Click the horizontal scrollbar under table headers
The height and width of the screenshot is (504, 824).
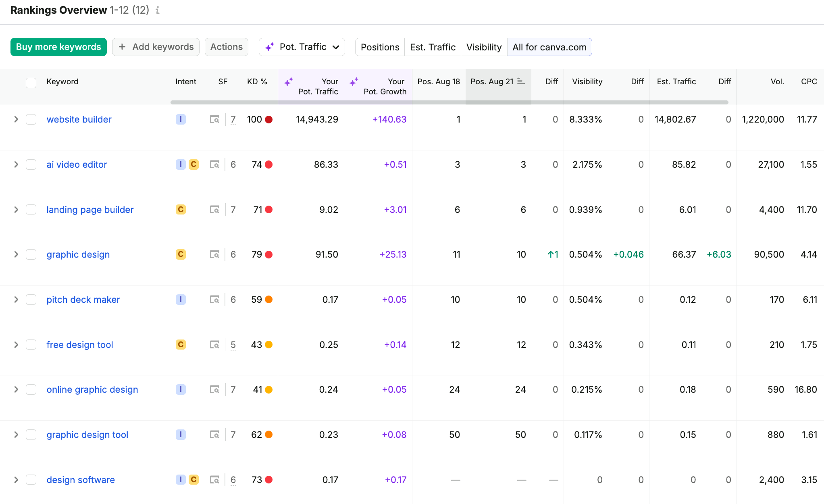pos(449,102)
